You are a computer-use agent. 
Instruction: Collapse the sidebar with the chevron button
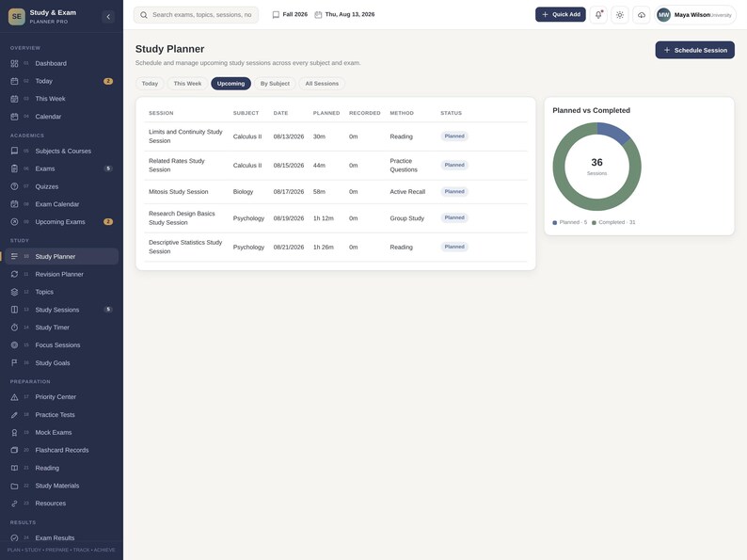tap(108, 17)
